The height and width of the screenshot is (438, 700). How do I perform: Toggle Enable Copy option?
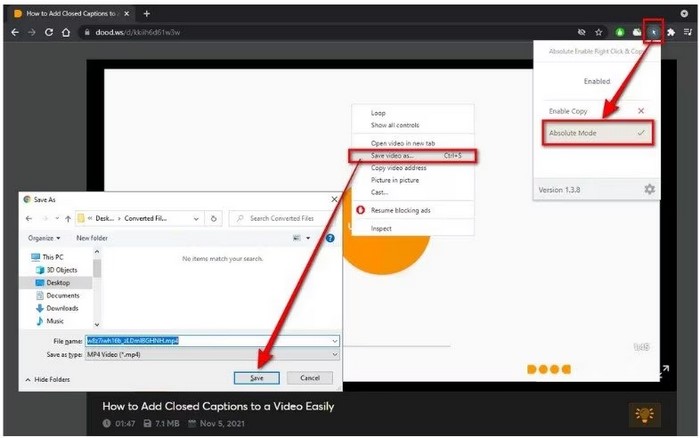click(x=596, y=111)
